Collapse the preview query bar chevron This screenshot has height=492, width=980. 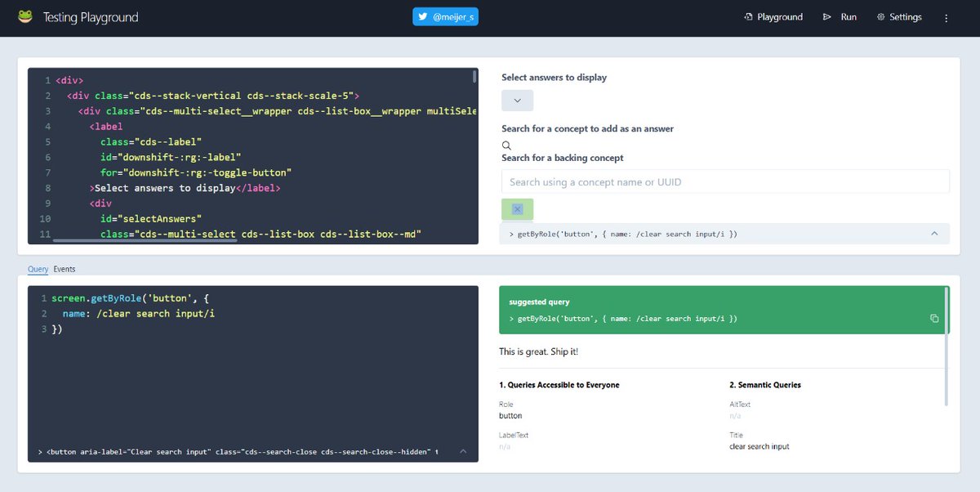click(934, 234)
